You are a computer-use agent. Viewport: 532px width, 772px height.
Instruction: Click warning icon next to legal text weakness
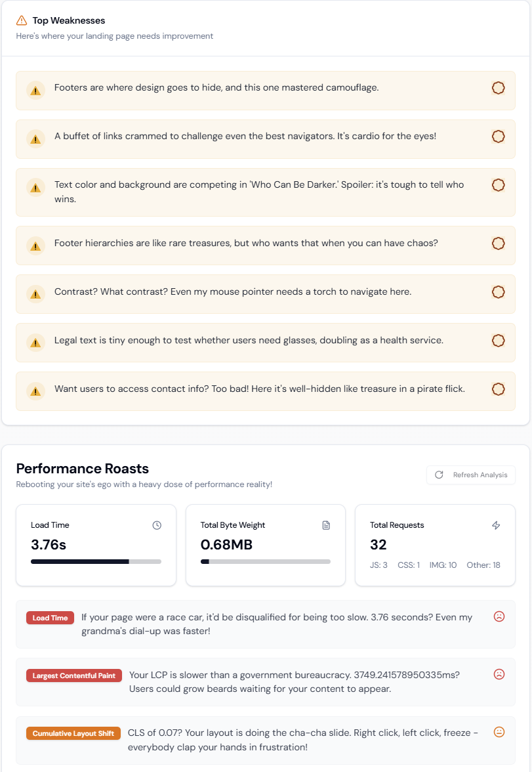pos(35,343)
